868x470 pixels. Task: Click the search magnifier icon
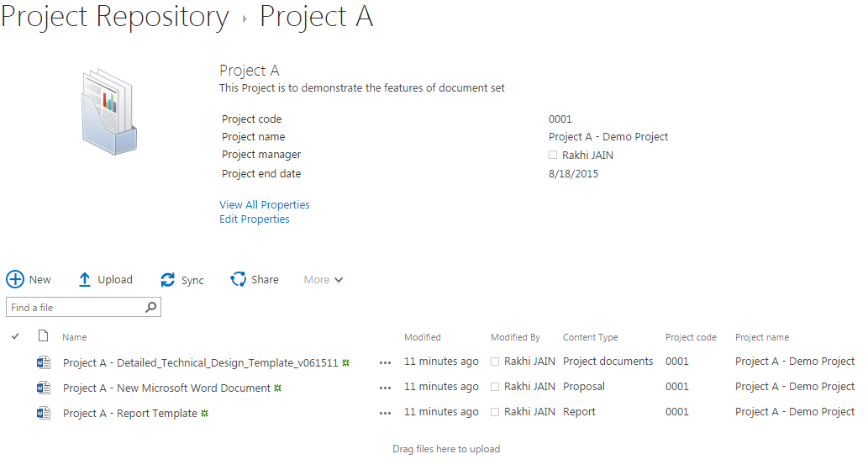151,308
